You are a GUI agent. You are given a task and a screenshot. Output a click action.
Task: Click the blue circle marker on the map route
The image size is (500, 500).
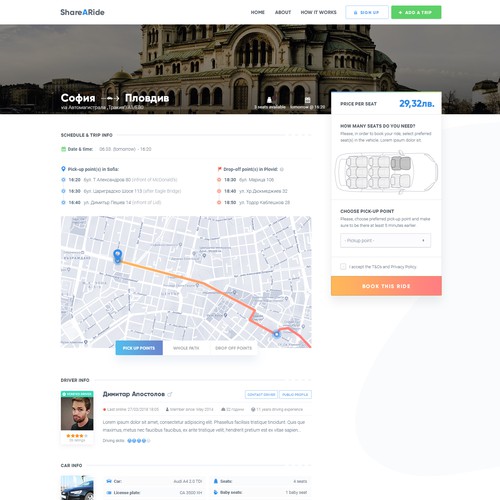[276, 334]
